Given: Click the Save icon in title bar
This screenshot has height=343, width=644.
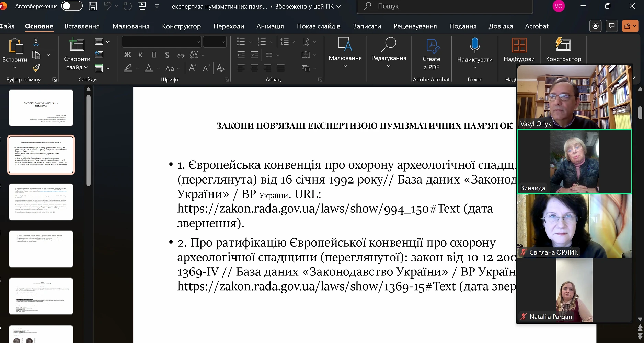Looking at the screenshot, I should 93,6.
